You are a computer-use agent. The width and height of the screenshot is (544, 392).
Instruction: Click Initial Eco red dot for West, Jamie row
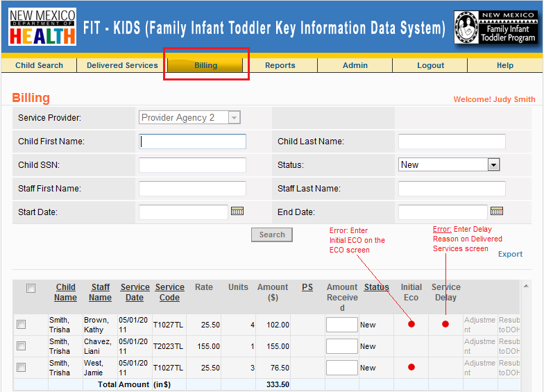411,367
